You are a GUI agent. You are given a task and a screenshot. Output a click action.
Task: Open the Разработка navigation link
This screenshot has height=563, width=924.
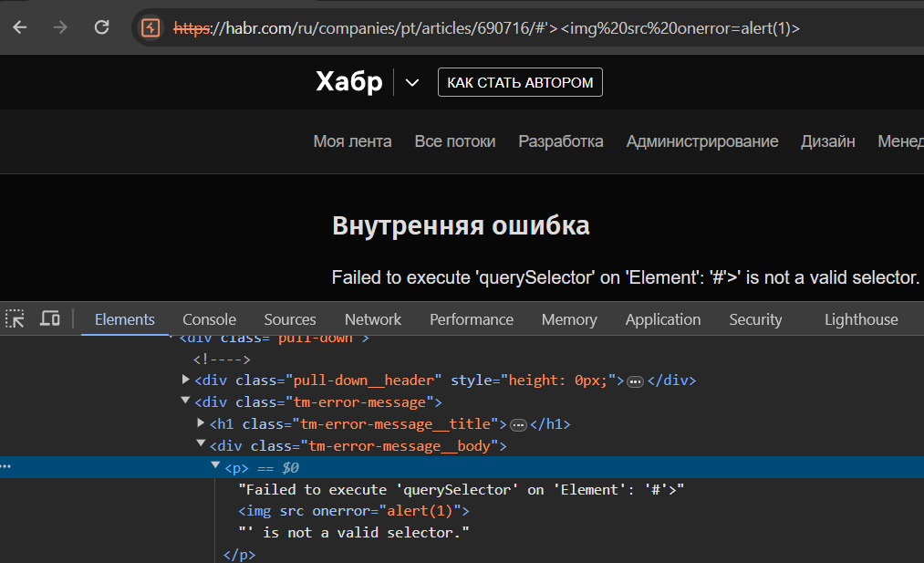(560, 141)
